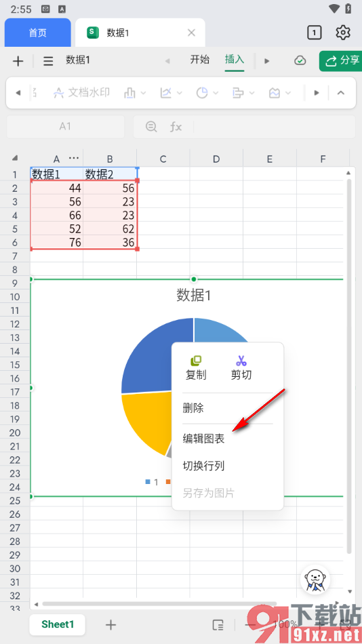Tap the fx function icon
The image size is (362, 644).
point(176,127)
